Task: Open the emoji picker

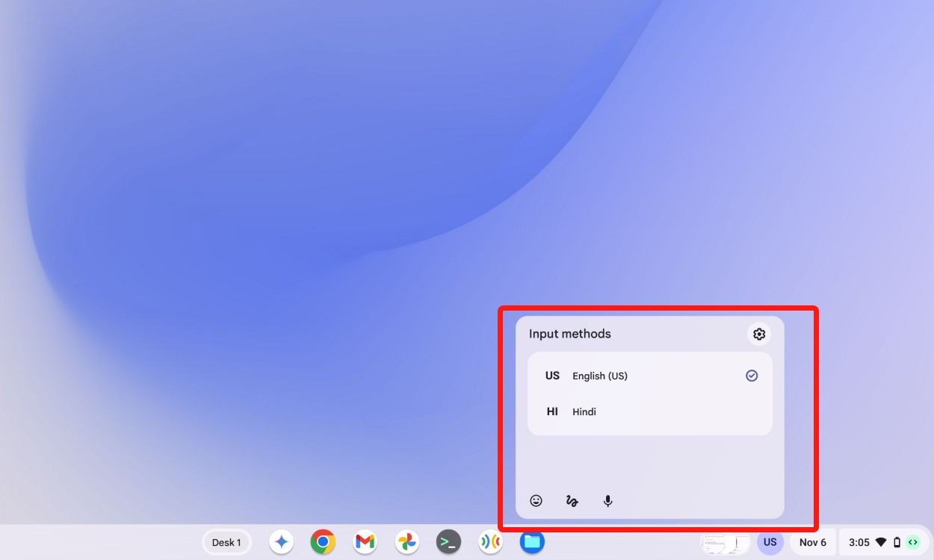Action: click(x=536, y=500)
